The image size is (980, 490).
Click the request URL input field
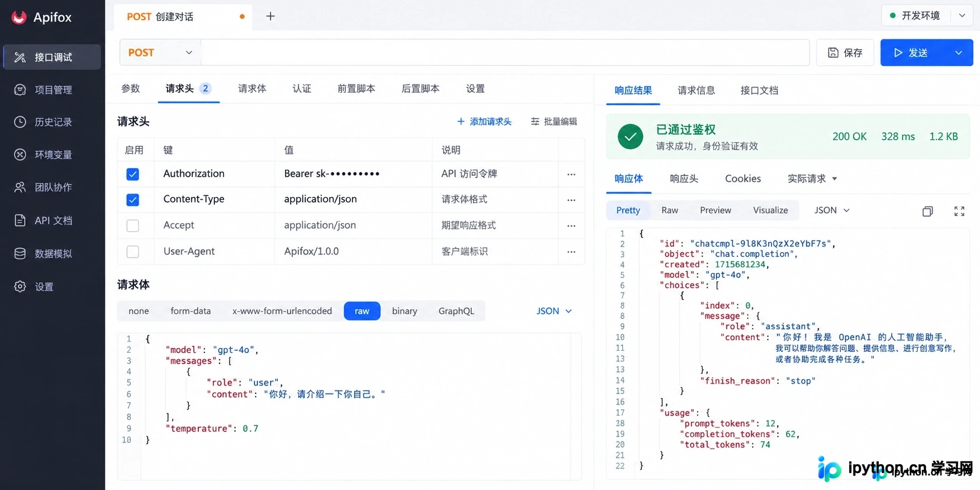505,52
